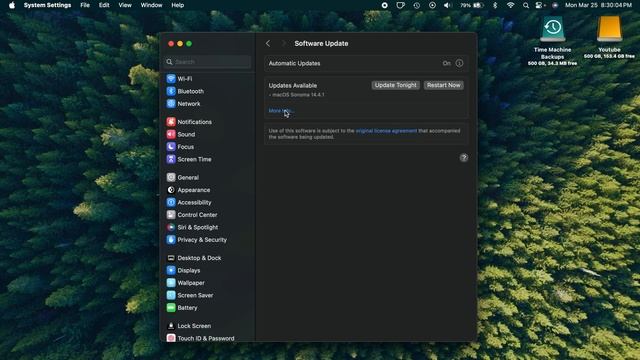Click the battery percentage indicator

click(472, 5)
